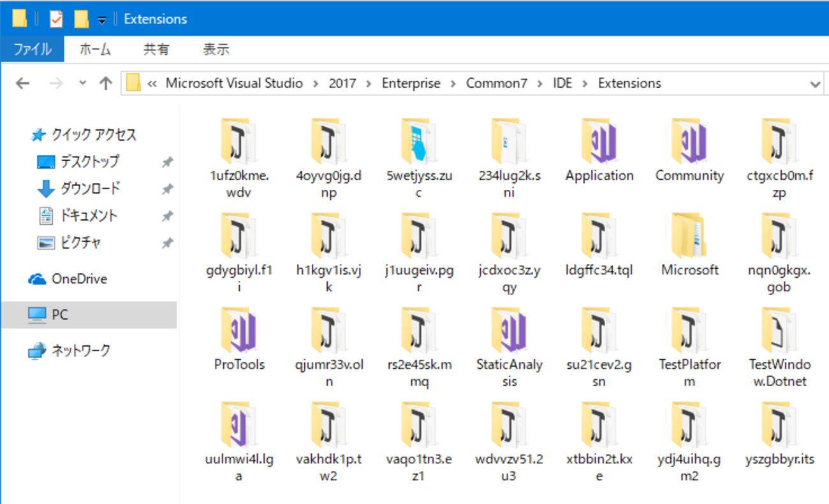Expand the chevron after Enterprise breadcrumb
Image resolution: width=829 pixels, height=504 pixels.
(x=453, y=83)
